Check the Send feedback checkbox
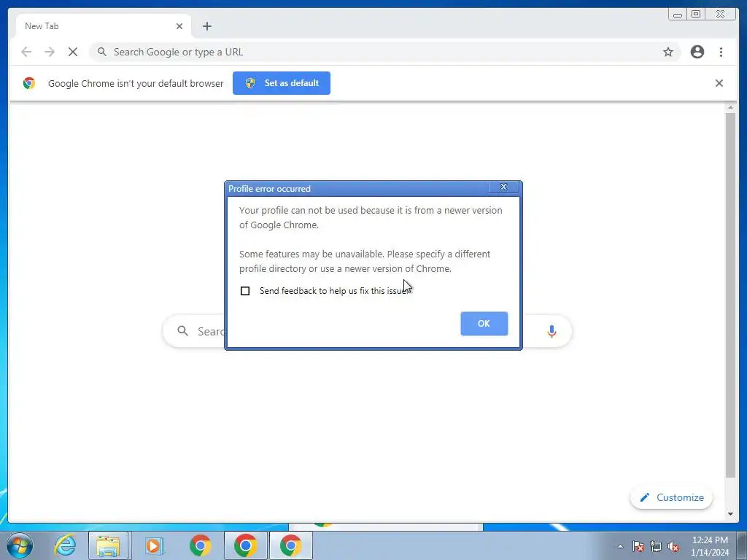This screenshot has width=747, height=560. click(245, 291)
